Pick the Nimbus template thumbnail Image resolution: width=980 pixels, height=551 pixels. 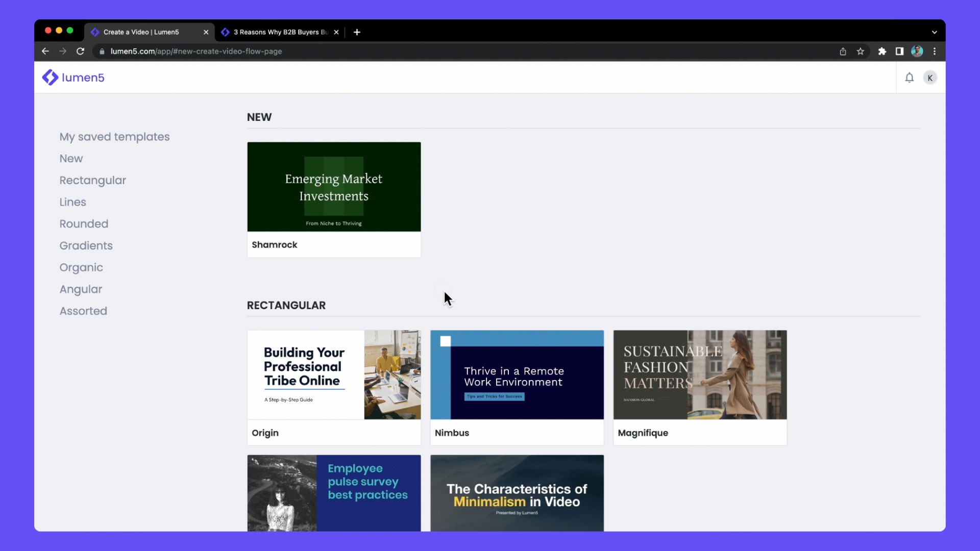517,374
